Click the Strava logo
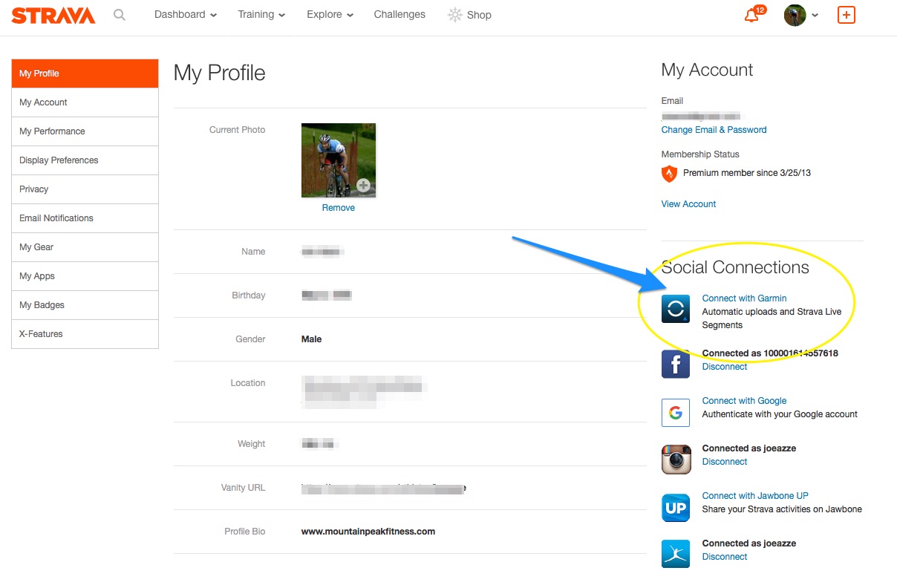Image resolution: width=897 pixels, height=588 pixels. tap(53, 15)
